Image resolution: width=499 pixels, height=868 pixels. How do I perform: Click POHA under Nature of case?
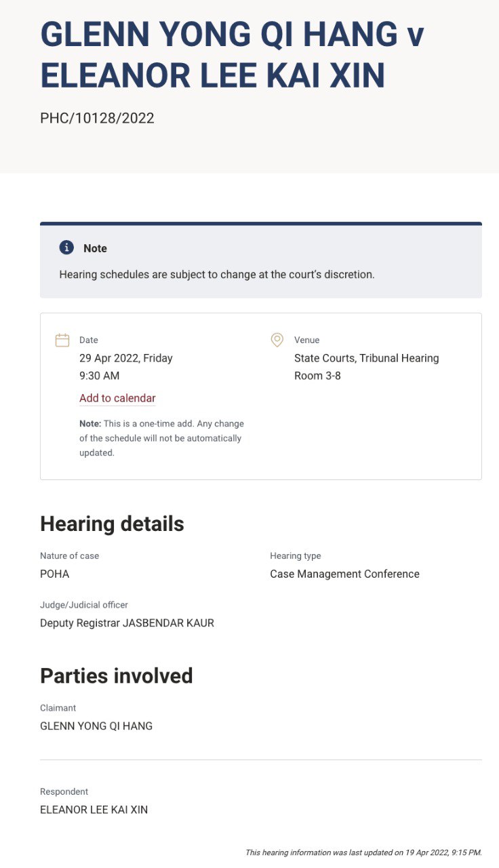click(55, 574)
